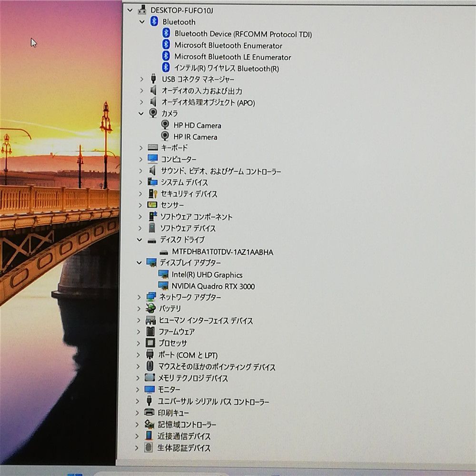This screenshot has height=476, width=476.
Task: Collapse the カメラ category
Action: pyautogui.click(x=140, y=113)
